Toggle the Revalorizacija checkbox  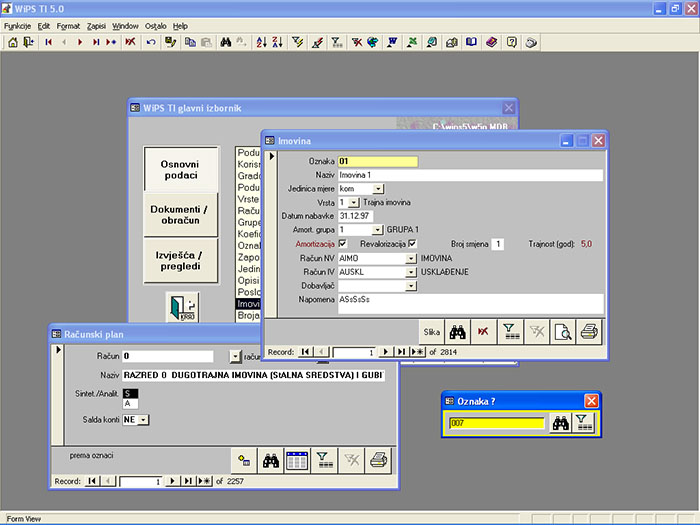[x=412, y=244]
